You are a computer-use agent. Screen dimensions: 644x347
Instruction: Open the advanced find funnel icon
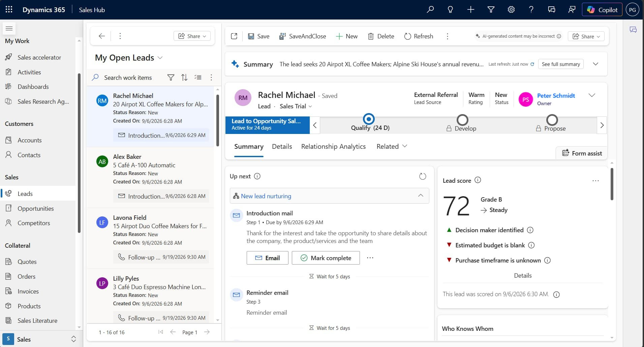[491, 9]
